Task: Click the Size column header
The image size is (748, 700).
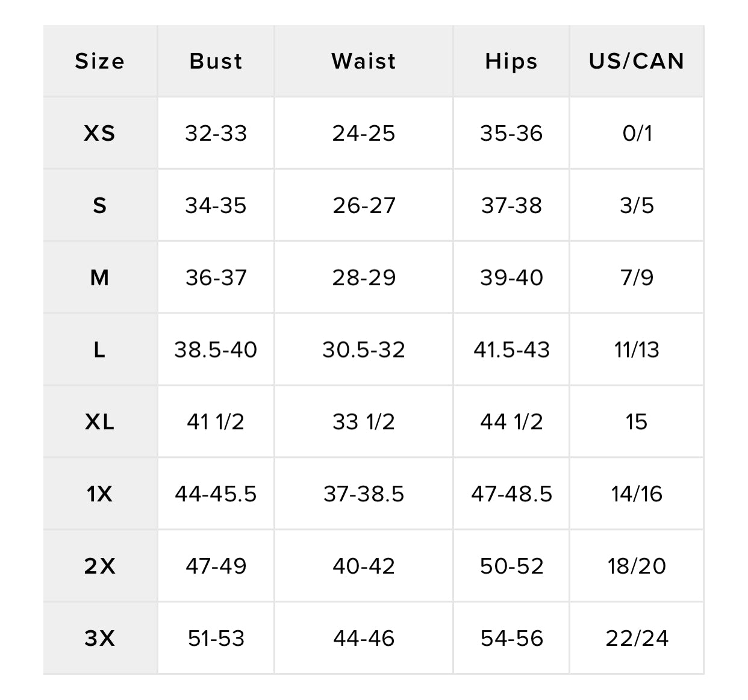Action: pyautogui.click(x=100, y=61)
